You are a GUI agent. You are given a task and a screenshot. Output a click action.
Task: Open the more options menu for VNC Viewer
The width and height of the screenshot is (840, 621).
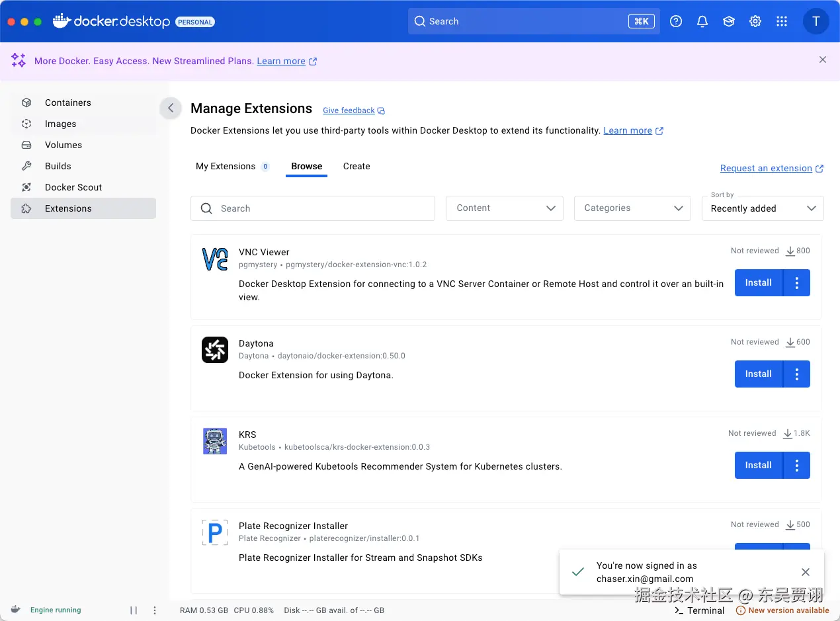pos(797,283)
